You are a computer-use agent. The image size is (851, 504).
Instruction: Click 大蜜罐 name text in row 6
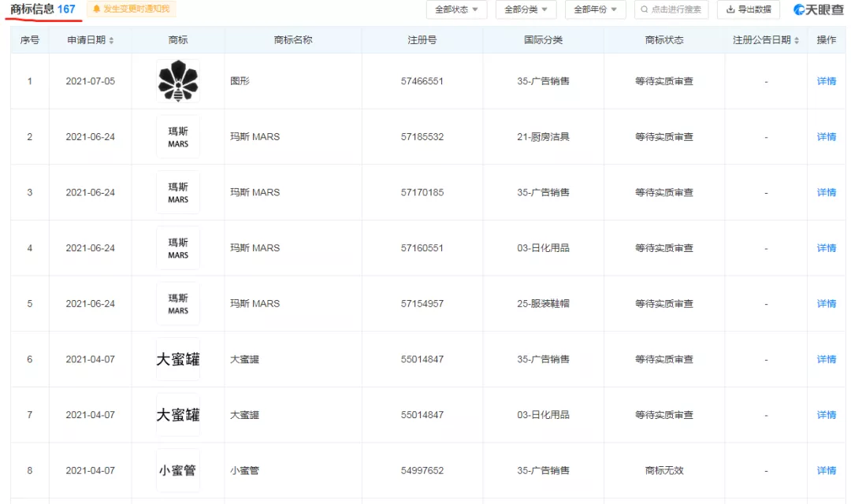[x=244, y=359]
